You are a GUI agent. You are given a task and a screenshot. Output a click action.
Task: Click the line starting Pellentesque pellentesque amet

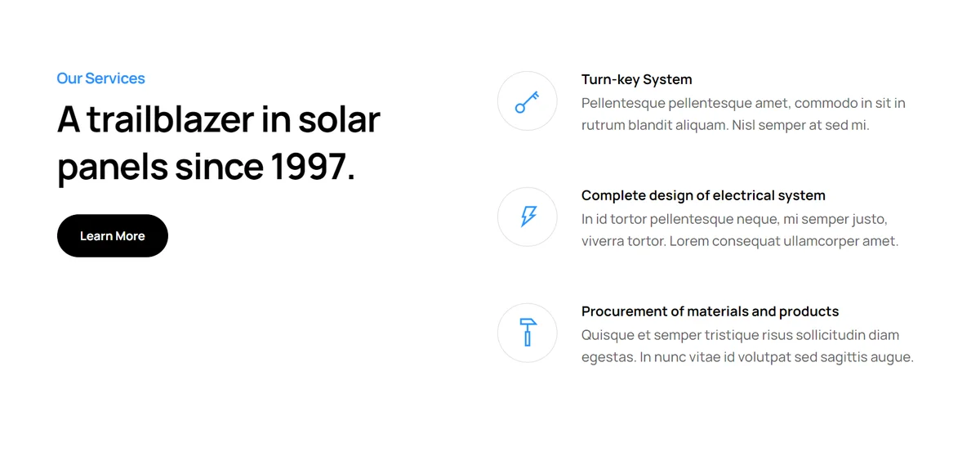[743, 103]
